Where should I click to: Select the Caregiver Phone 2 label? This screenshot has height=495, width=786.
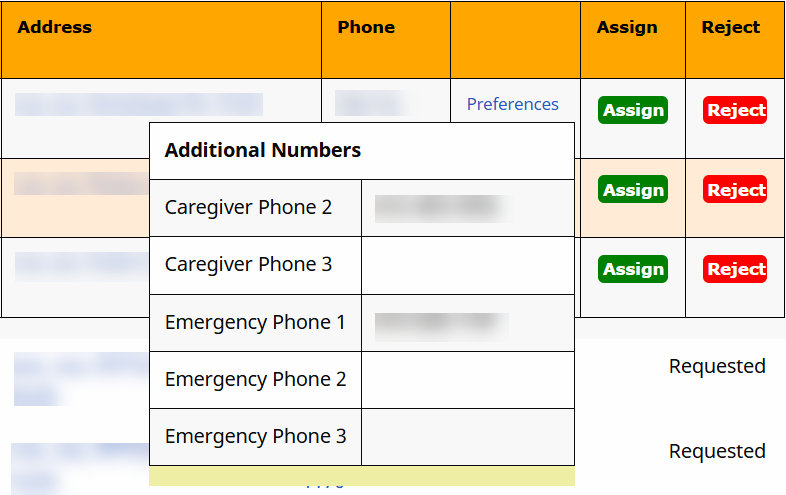[248, 208]
